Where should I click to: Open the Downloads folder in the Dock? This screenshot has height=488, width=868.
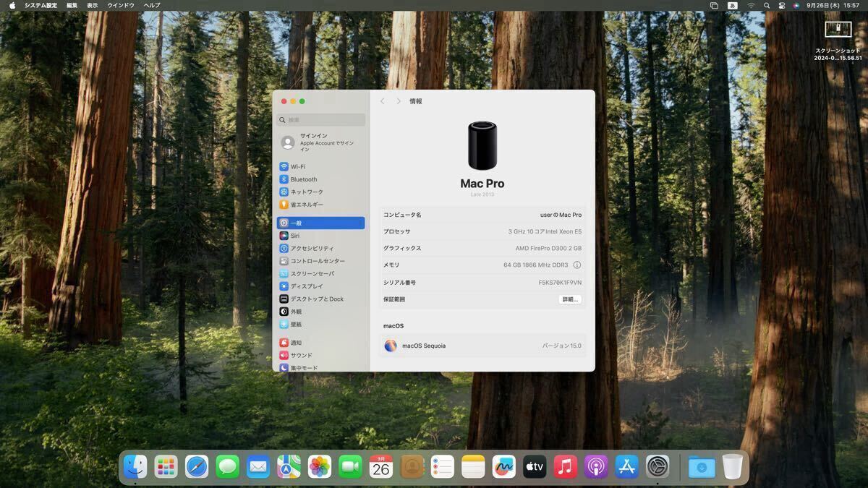[702, 467]
